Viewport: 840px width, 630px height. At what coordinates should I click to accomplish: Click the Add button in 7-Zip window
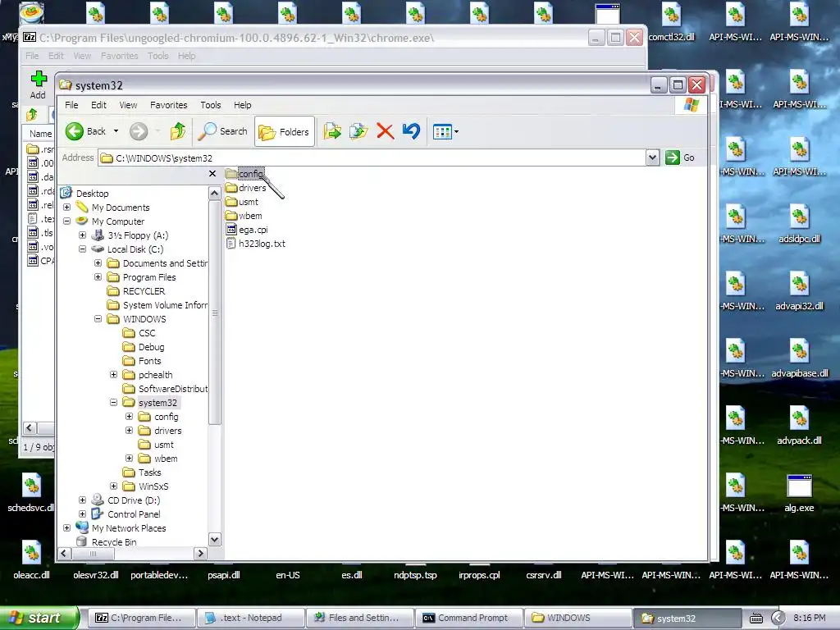click(38, 85)
